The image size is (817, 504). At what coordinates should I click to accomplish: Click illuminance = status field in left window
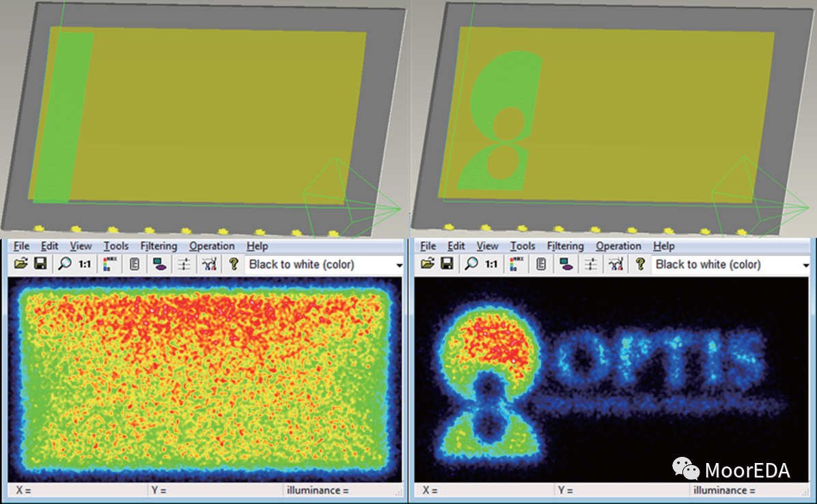click(x=343, y=490)
